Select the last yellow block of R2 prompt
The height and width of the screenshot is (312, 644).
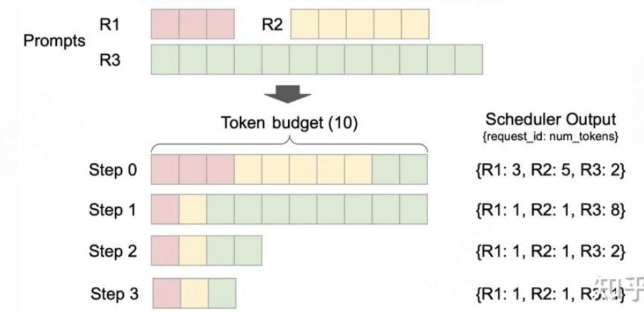point(415,24)
